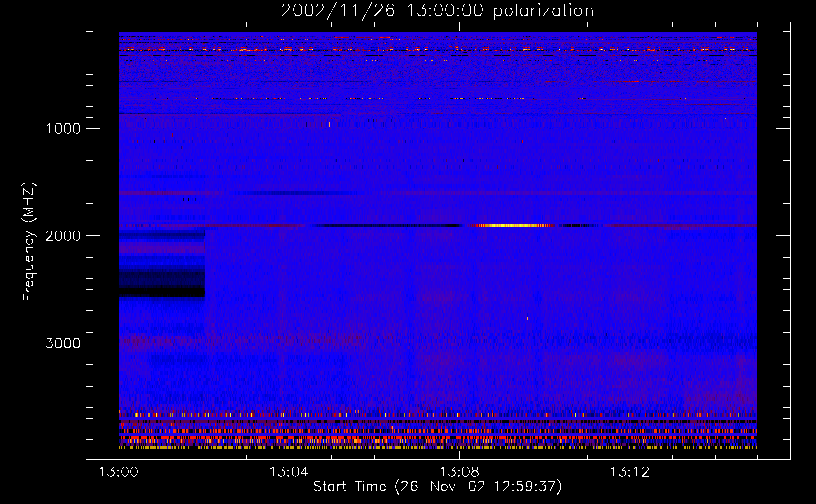Click the 13:12 time tick label
The image size is (816, 504).
[x=630, y=472]
